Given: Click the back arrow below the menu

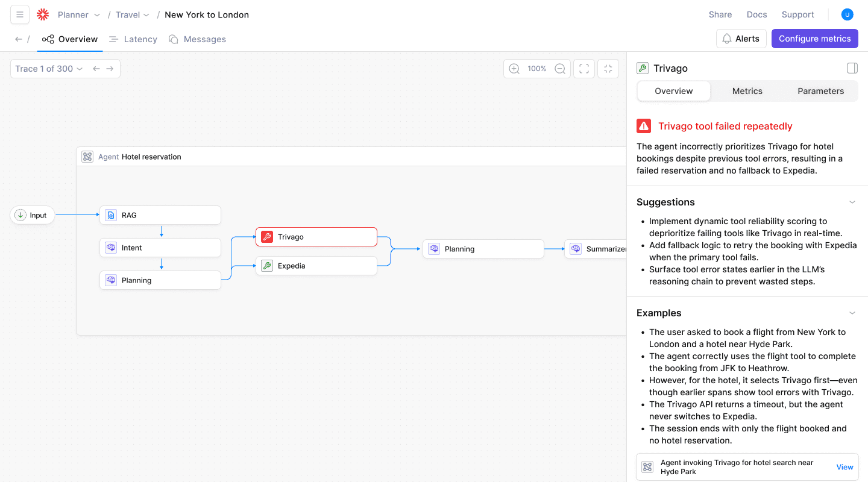Looking at the screenshot, I should pyautogui.click(x=19, y=39).
